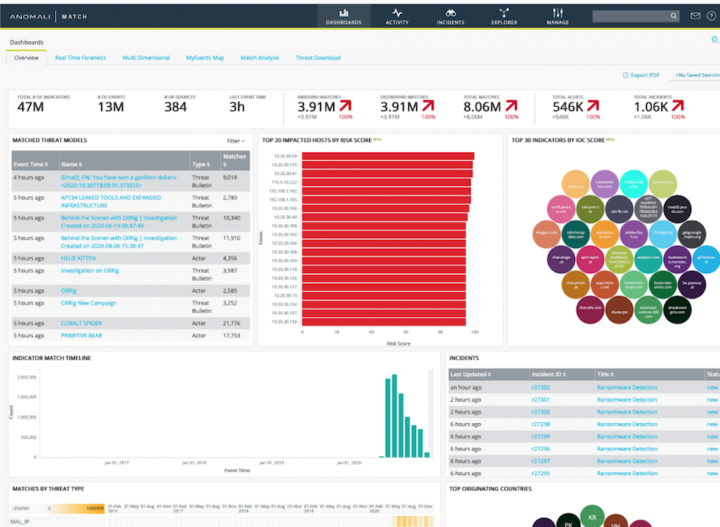The image size is (720, 527).
Task: Click the total incidents red arrow
Action: point(678,106)
